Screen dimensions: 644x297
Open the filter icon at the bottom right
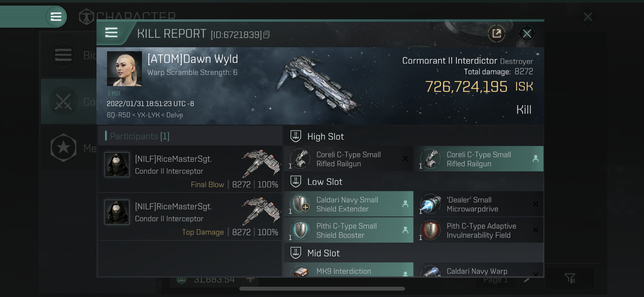(x=570, y=278)
